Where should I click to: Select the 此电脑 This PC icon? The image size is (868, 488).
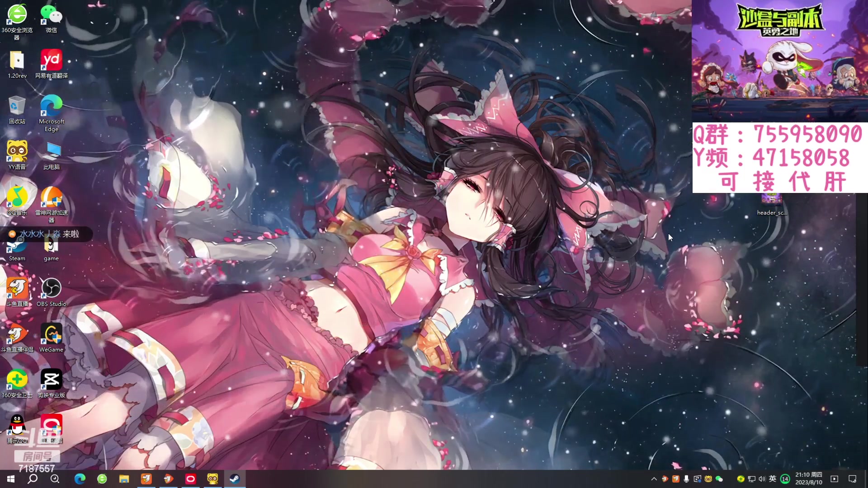click(x=52, y=155)
